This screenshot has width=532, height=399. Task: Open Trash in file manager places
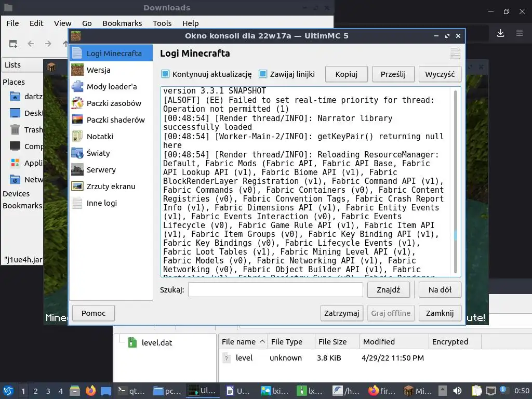pos(26,129)
